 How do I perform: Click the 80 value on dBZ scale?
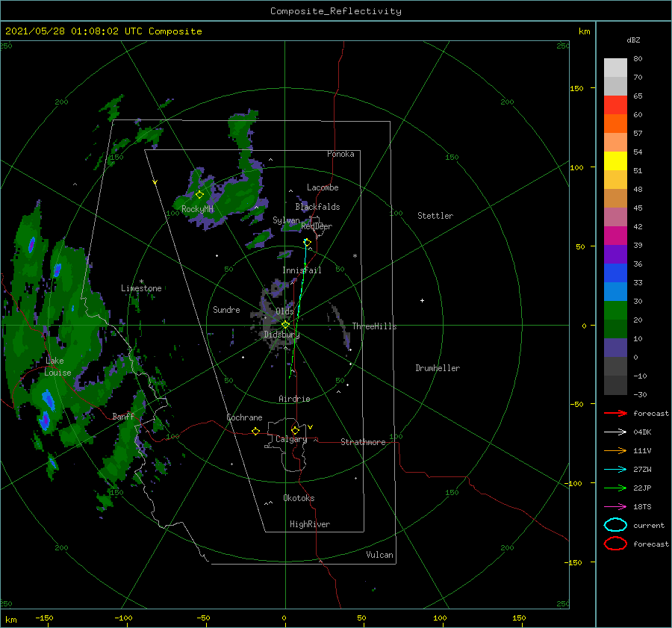click(x=638, y=58)
